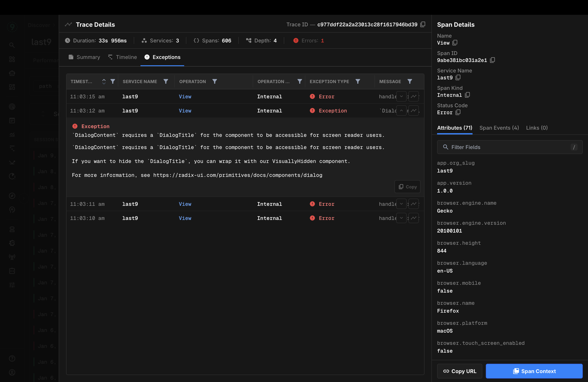Copy the Span ID value
The width and height of the screenshot is (588, 382).
tap(492, 60)
